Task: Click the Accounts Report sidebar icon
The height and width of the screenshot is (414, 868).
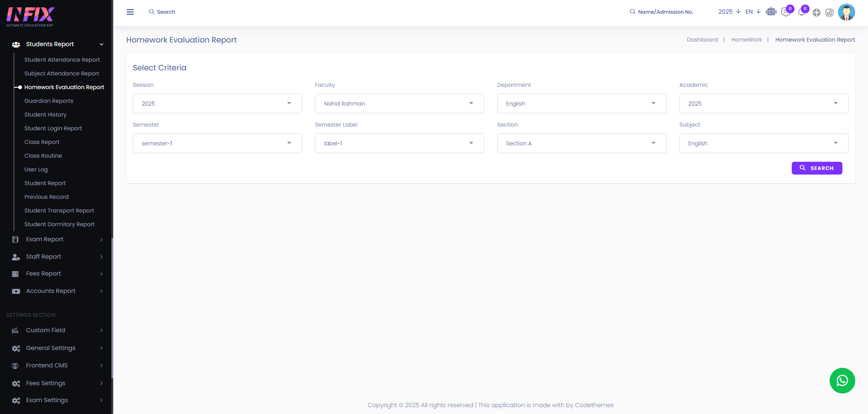Action: 16,291
